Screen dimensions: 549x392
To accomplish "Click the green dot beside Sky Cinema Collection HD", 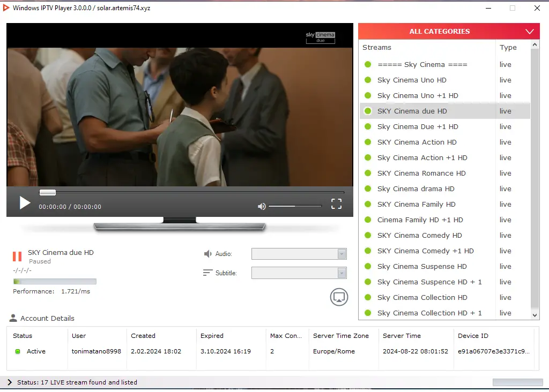I will [x=368, y=297].
